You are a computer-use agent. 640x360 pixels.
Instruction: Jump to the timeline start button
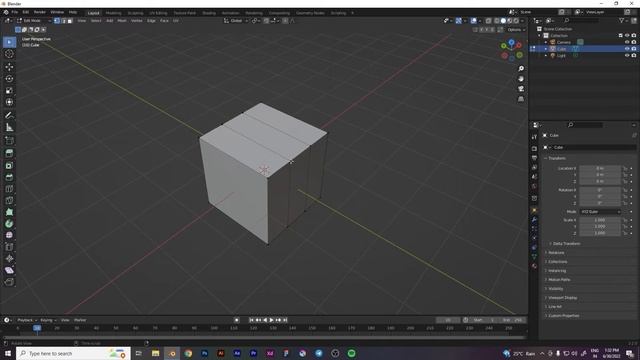click(251, 320)
